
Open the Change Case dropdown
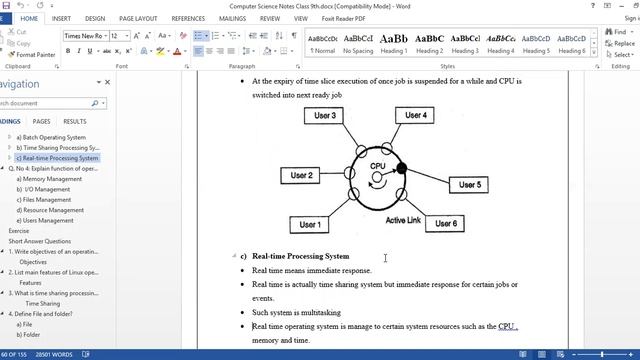click(164, 36)
